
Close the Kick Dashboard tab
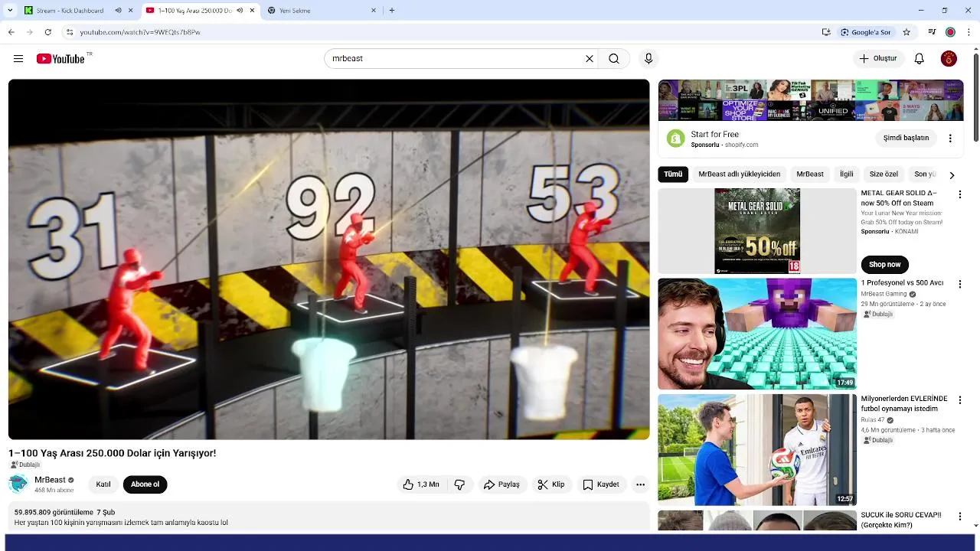coord(130,11)
